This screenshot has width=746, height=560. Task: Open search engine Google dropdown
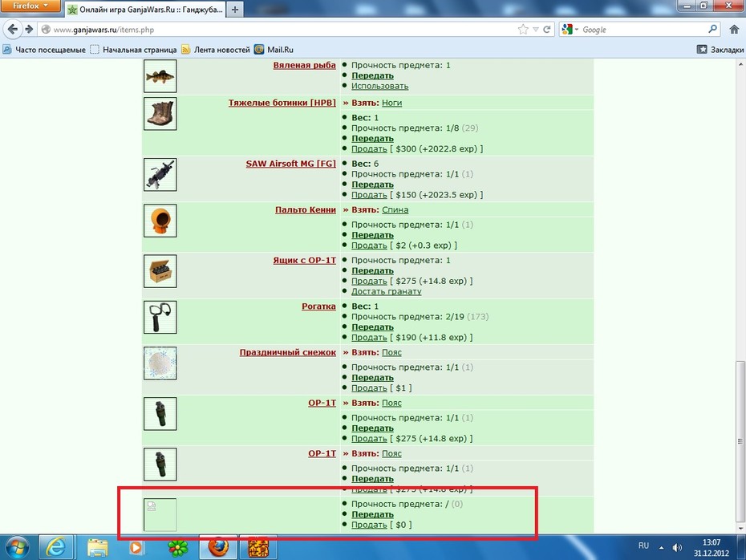click(570, 30)
